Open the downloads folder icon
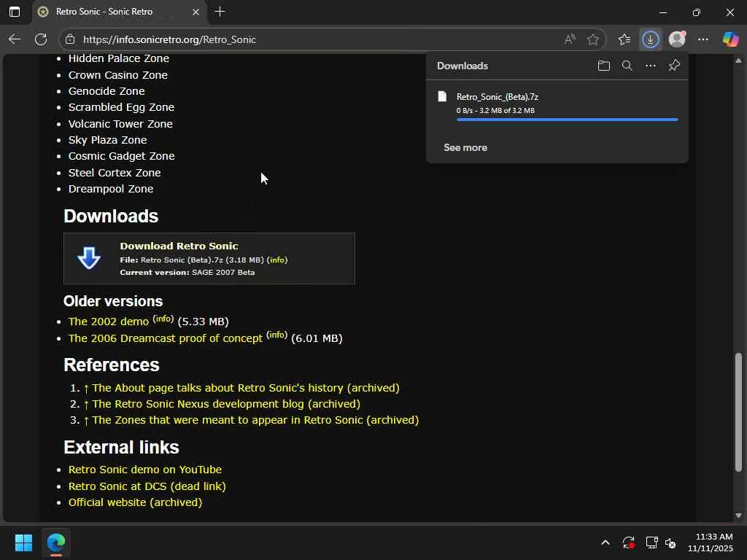 click(x=603, y=66)
